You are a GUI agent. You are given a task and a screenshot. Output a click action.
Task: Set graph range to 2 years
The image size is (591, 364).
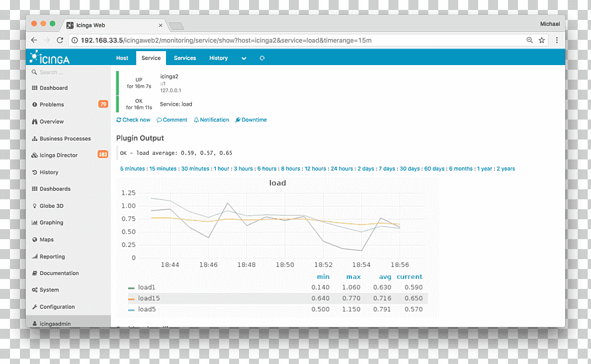point(506,169)
